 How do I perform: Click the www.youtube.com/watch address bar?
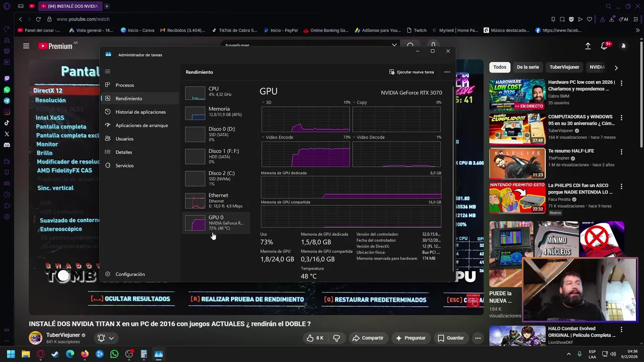coord(83,19)
